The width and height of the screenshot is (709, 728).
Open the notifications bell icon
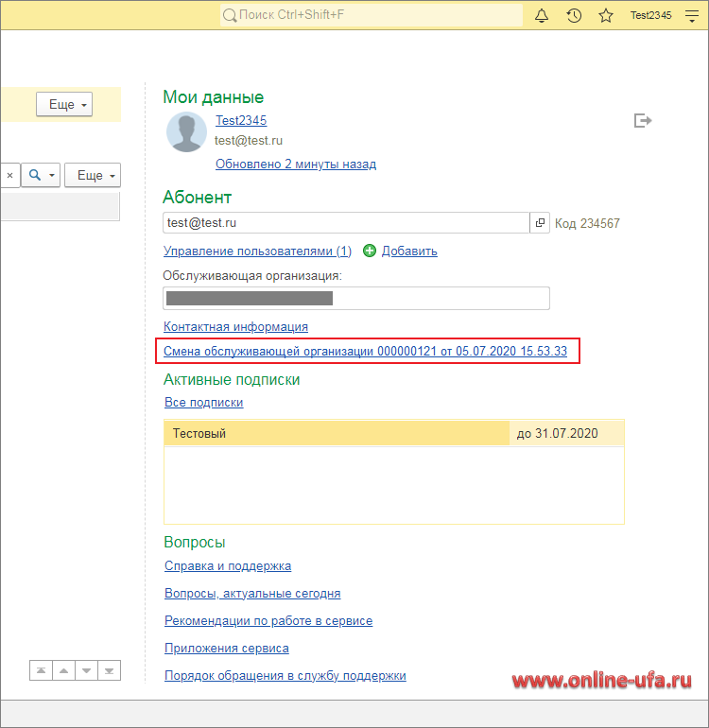coord(542,16)
